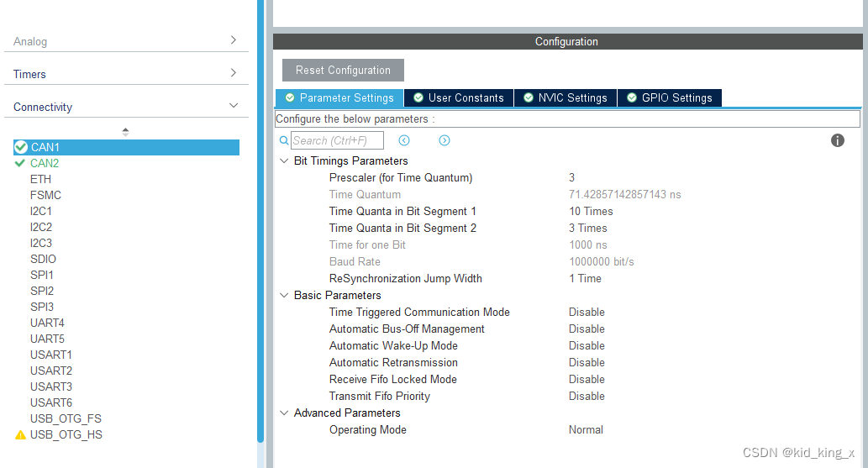The width and height of the screenshot is (868, 468).
Task: Click the USB_OTG_HS yellow warning icon
Action: click(20, 434)
